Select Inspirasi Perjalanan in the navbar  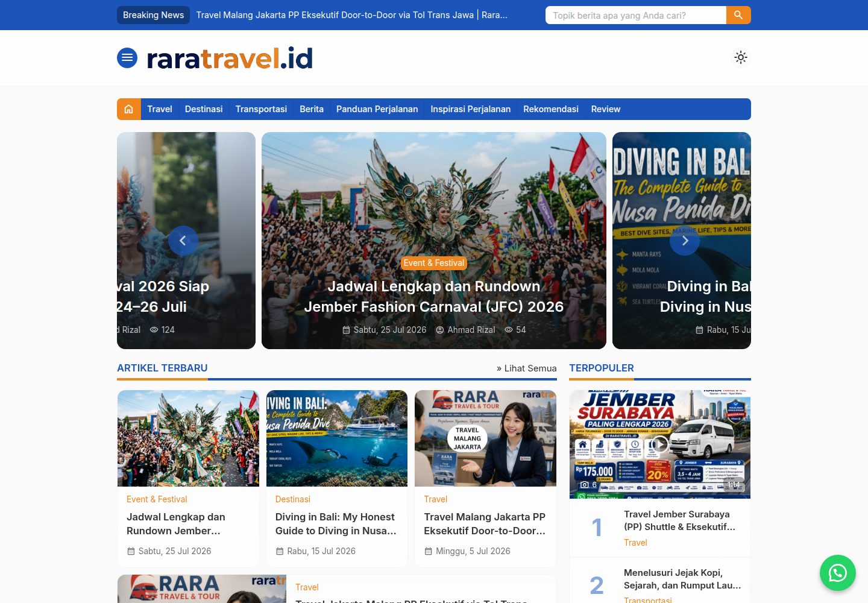pyautogui.click(x=470, y=109)
